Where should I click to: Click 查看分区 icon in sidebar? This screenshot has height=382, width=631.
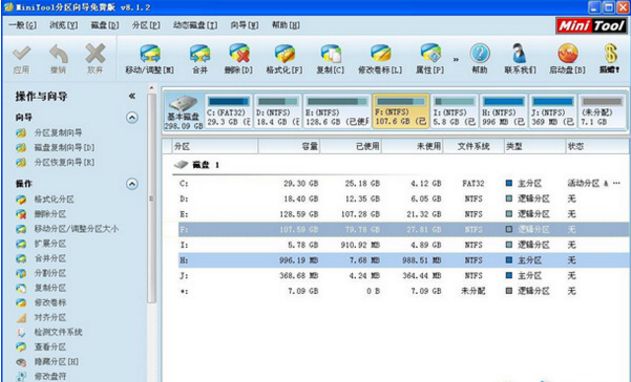point(21,347)
